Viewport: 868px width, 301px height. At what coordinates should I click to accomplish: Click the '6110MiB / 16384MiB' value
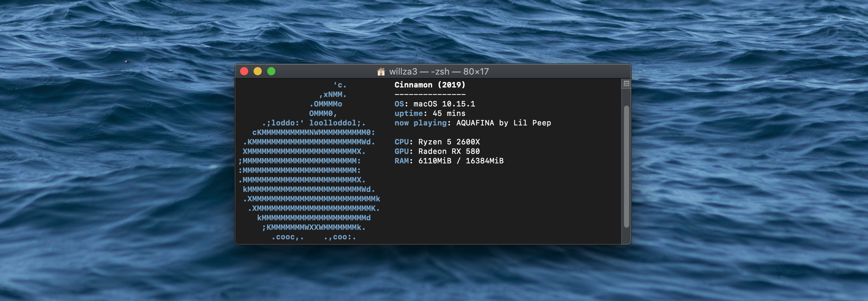click(461, 161)
